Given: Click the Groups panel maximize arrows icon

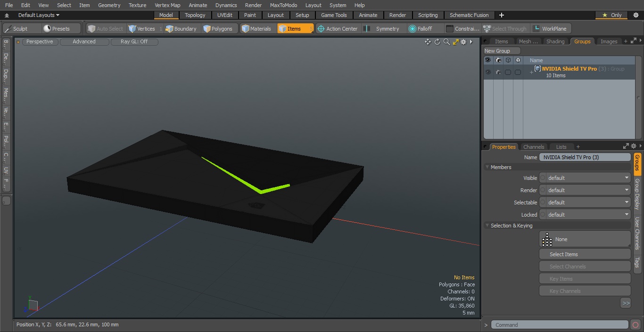Looking at the screenshot, I should point(633,41).
